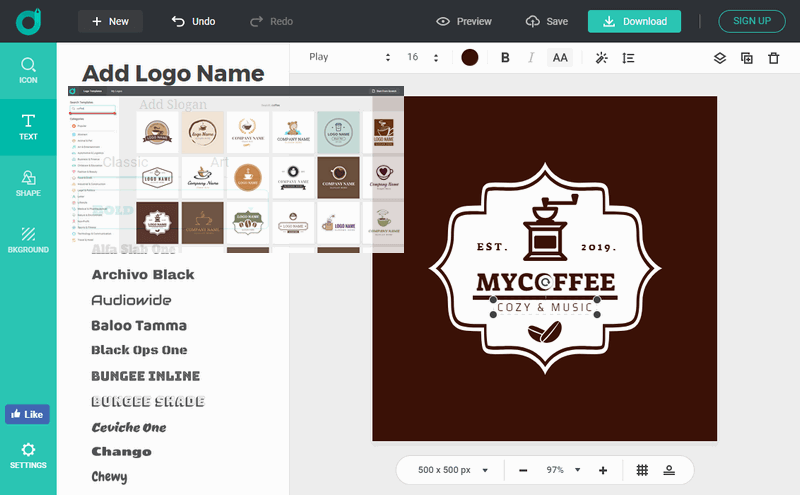800x495 pixels.
Task: Open the text effects magic wand
Action: (x=601, y=58)
